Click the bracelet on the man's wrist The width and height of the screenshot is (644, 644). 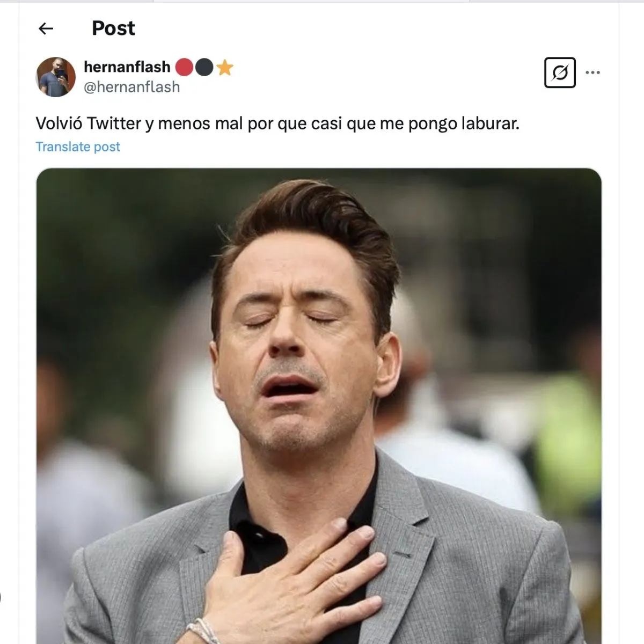(203, 631)
